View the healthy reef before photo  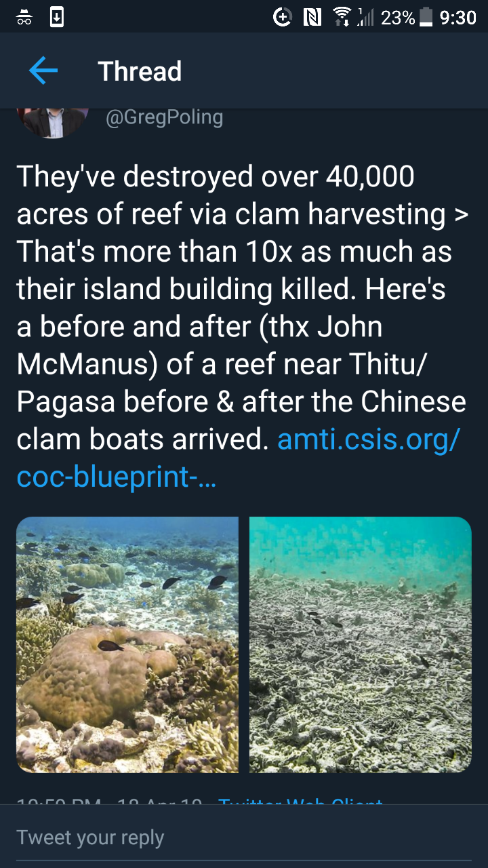click(127, 644)
